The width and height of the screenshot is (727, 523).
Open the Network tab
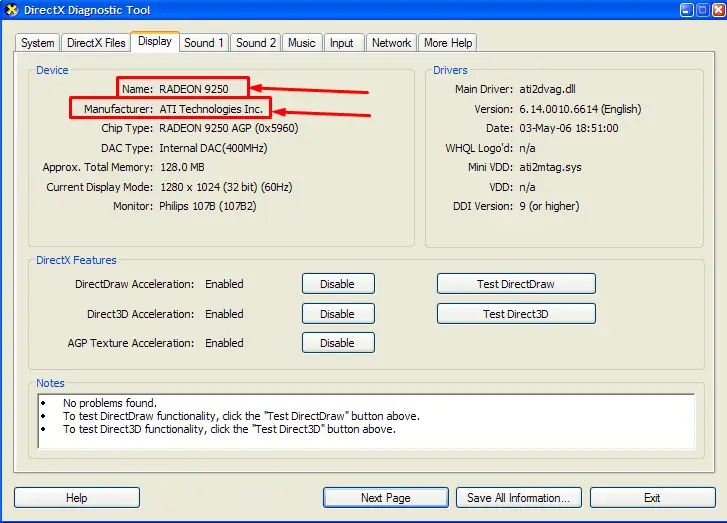point(391,43)
